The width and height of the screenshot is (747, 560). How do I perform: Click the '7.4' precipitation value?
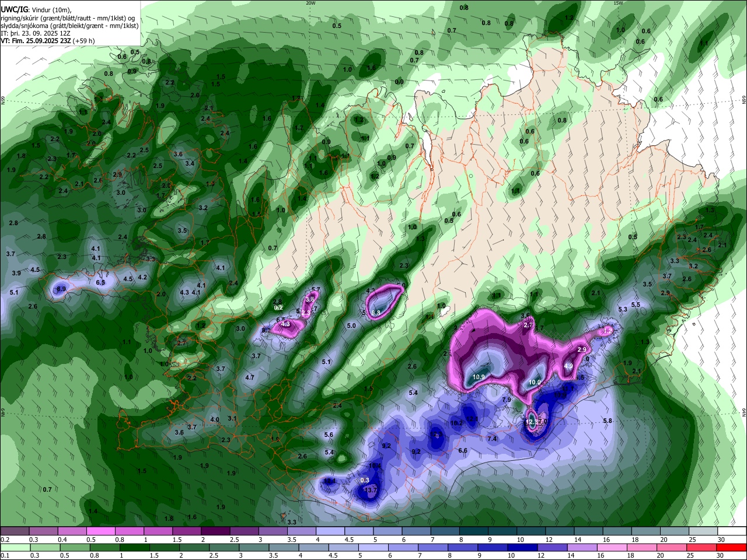coord(492,439)
